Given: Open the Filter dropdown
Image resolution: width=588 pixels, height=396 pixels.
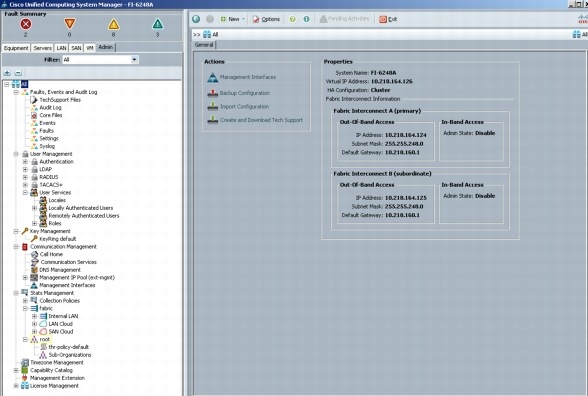Looking at the screenshot, I should tap(134, 60).
